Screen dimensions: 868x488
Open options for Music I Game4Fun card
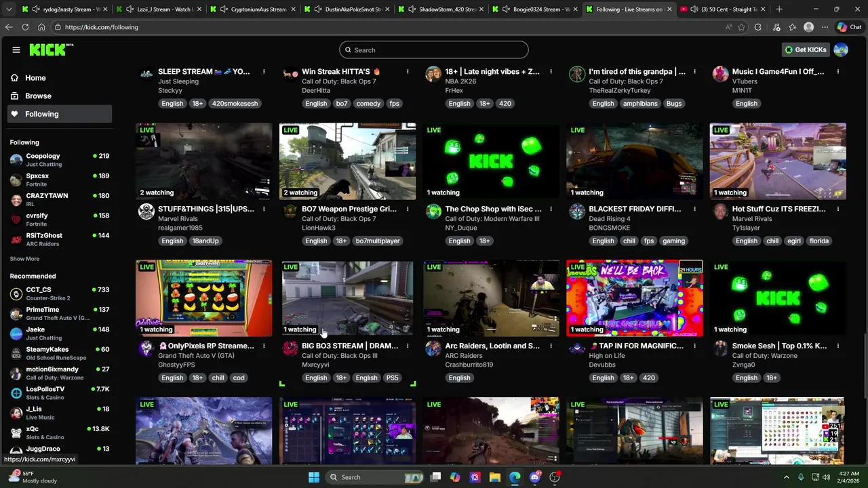pos(838,72)
